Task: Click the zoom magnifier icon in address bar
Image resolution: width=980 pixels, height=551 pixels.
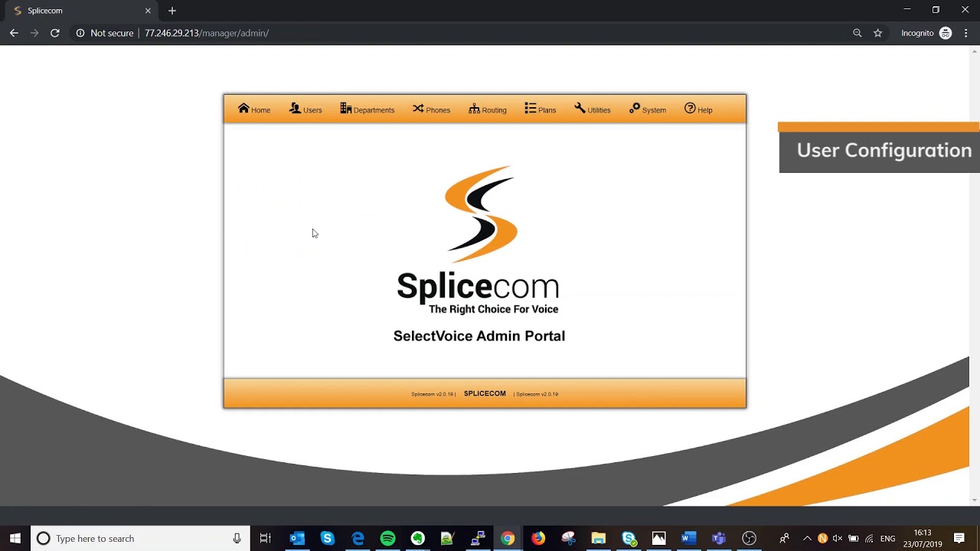Action: pos(857,33)
